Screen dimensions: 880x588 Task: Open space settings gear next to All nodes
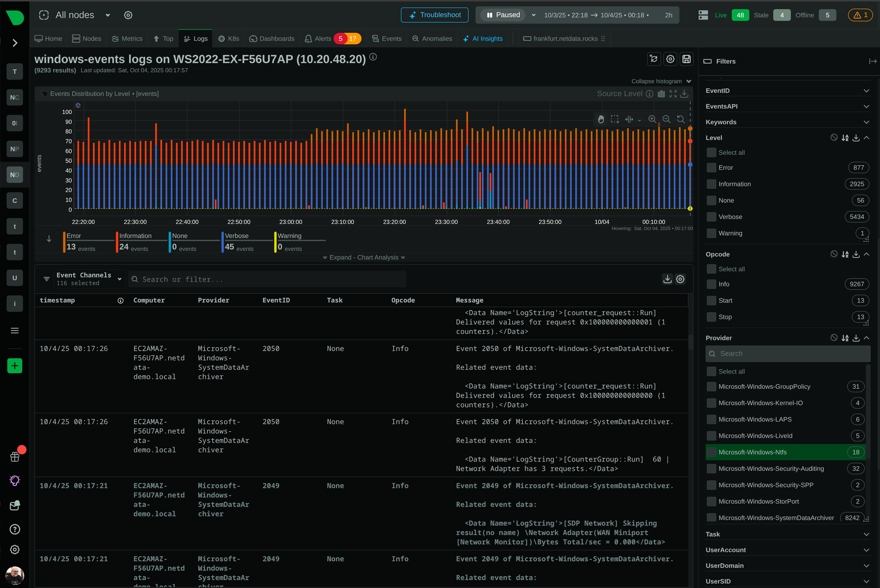point(128,15)
